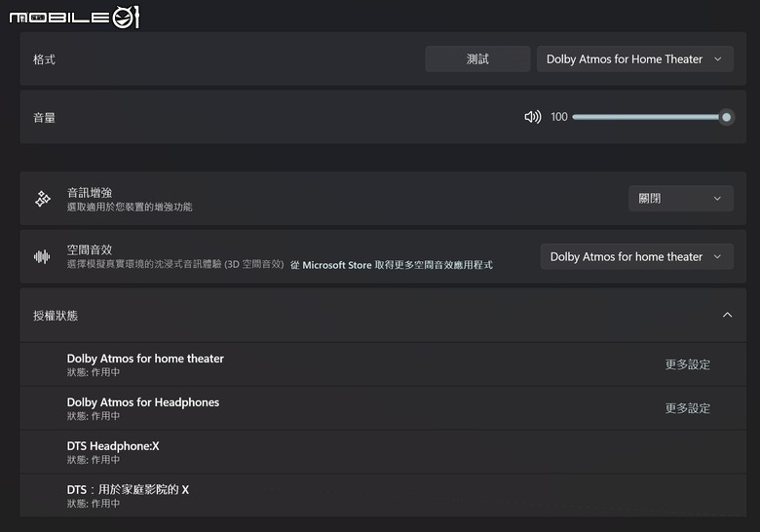Open the 空間音效 dropdown Dolby Atmos for home theater
760x532 pixels.
click(x=636, y=257)
